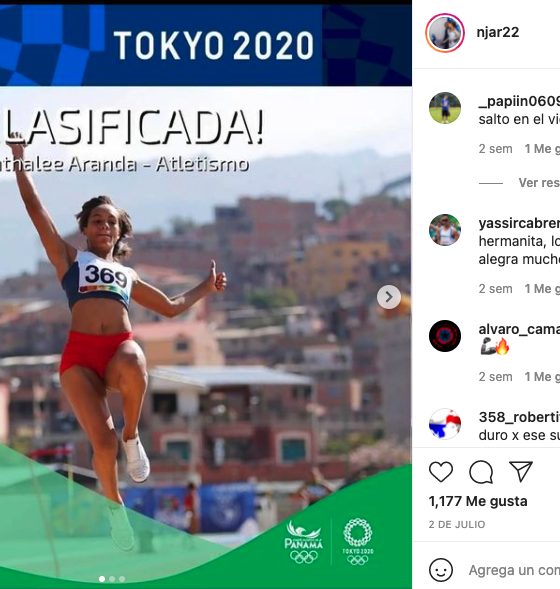
Task: Open emoji picker smiley icon
Action: point(441,570)
